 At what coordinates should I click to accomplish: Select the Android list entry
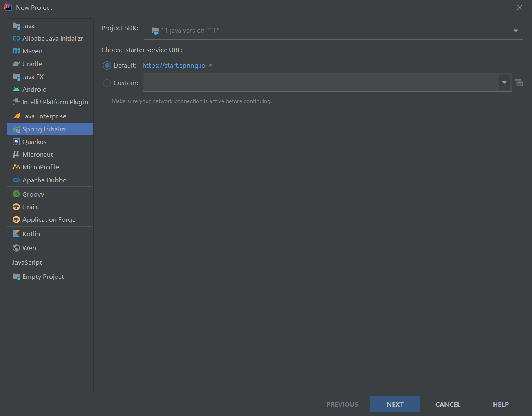coord(50,90)
